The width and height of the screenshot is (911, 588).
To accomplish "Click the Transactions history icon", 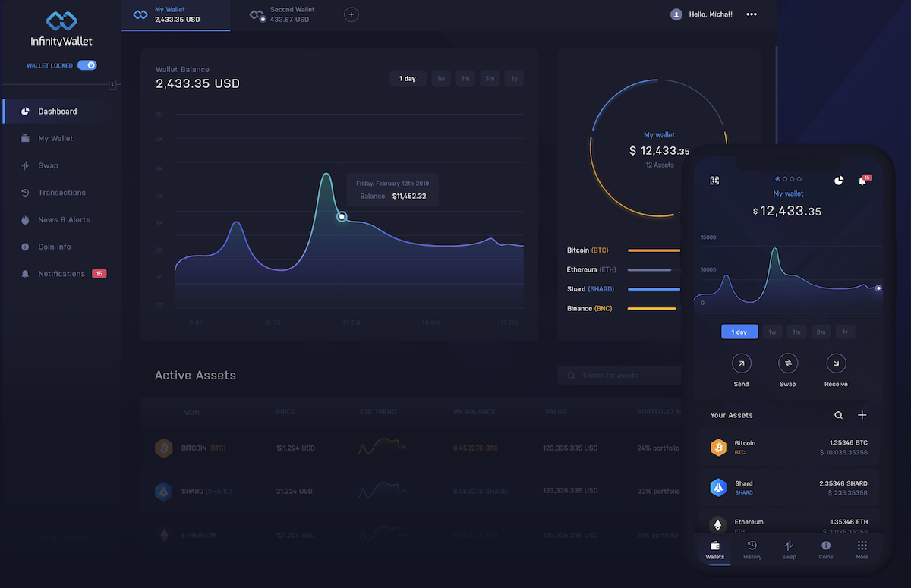I will point(25,193).
